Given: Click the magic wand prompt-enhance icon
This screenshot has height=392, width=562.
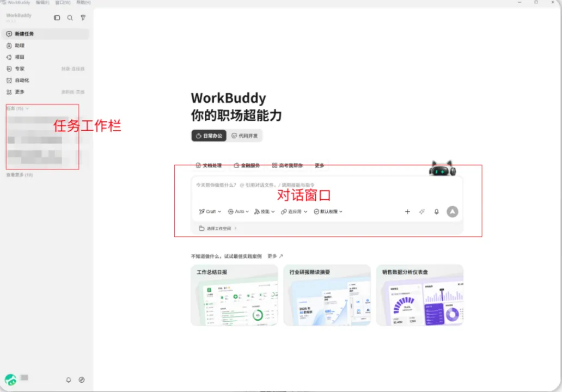Looking at the screenshot, I should [422, 212].
